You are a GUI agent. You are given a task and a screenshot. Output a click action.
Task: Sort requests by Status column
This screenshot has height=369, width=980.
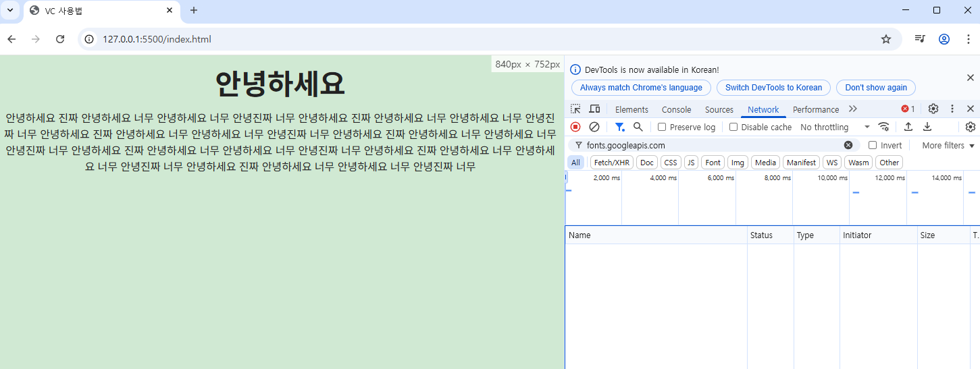[x=770, y=235]
